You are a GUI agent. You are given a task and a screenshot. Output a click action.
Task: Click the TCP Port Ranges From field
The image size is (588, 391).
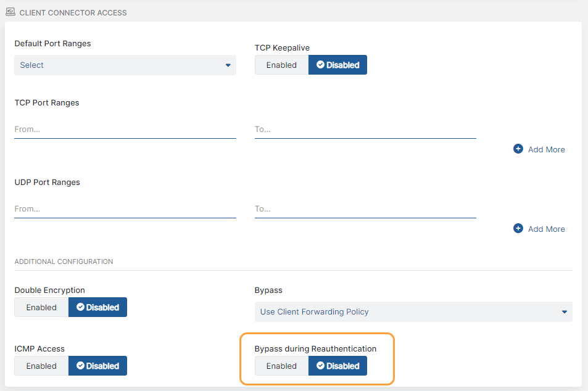pyautogui.click(x=125, y=130)
